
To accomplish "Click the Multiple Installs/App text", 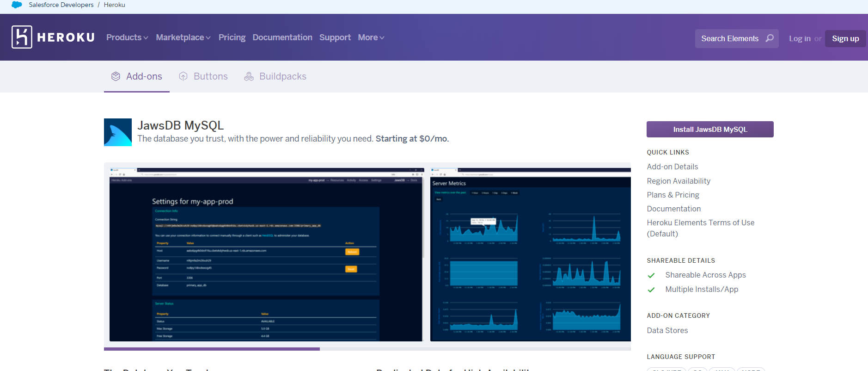I will click(x=702, y=289).
